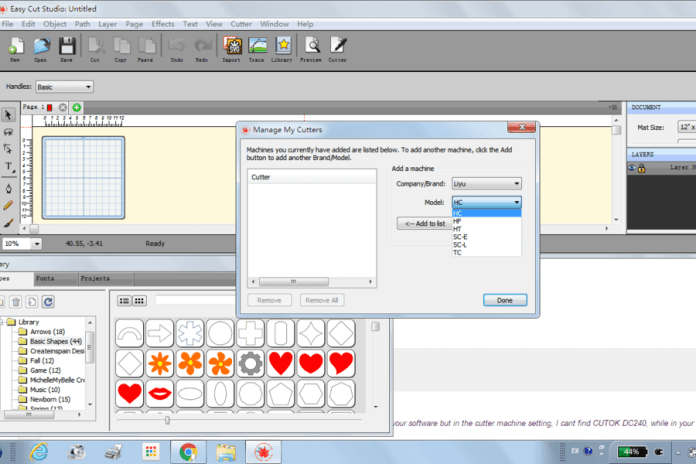Open the Import SVG tool
696x464 pixels.
click(x=232, y=49)
